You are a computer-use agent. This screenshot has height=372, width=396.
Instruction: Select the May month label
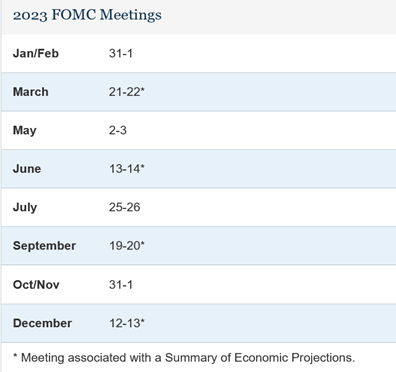click(25, 130)
